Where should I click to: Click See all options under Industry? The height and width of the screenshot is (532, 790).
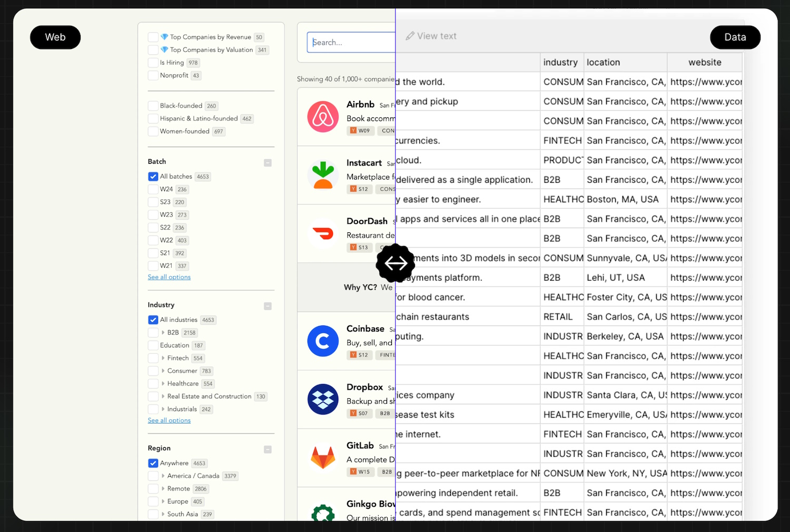[169, 420]
